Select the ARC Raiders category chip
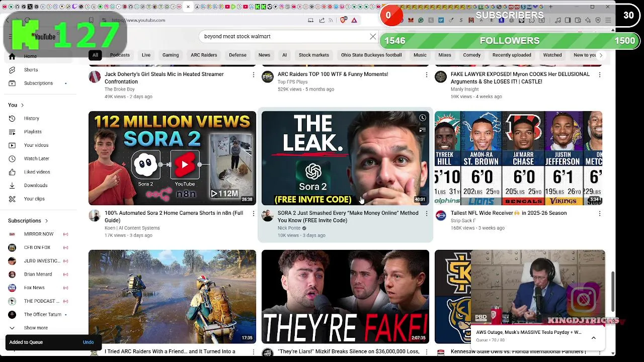644x362 pixels. click(x=204, y=55)
